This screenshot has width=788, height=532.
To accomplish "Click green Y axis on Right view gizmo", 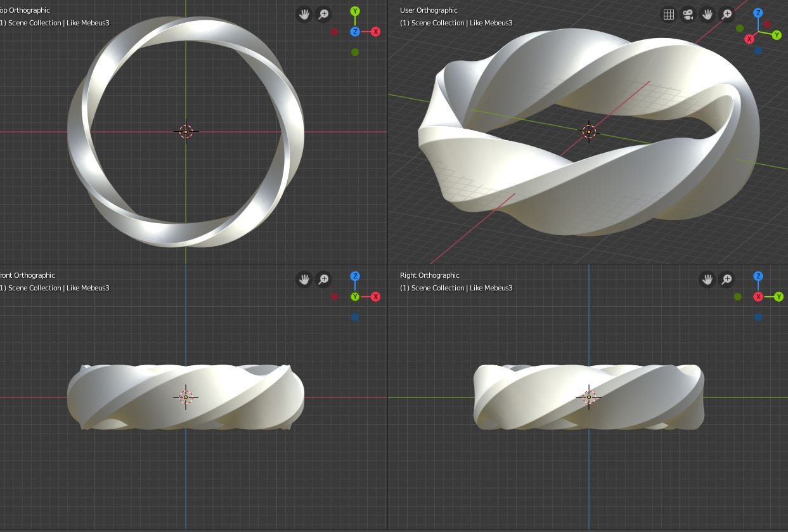I will tap(778, 297).
